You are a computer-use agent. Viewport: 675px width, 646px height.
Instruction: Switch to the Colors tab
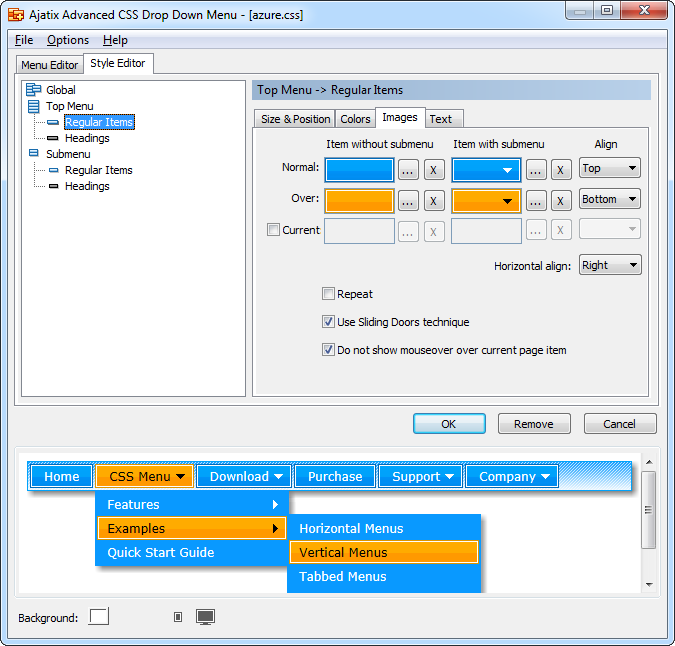point(355,119)
